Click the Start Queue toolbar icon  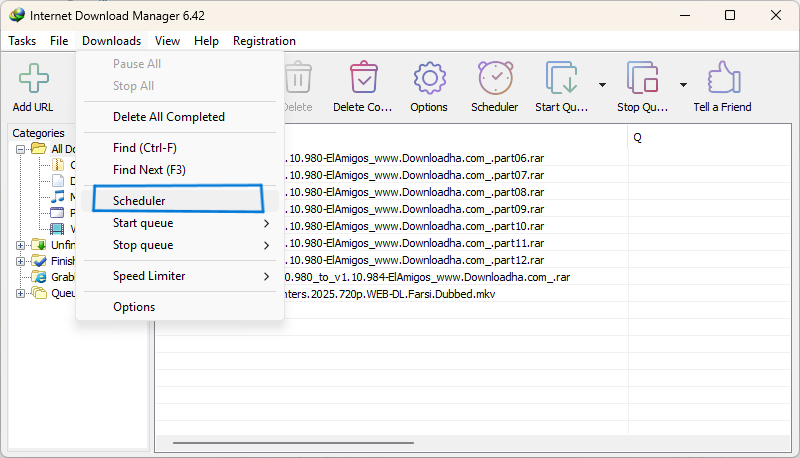561,78
